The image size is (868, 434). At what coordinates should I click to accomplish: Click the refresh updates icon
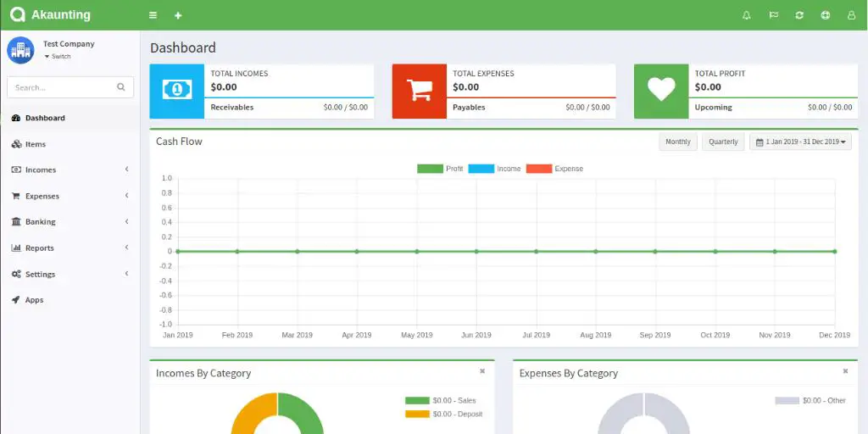click(x=798, y=15)
